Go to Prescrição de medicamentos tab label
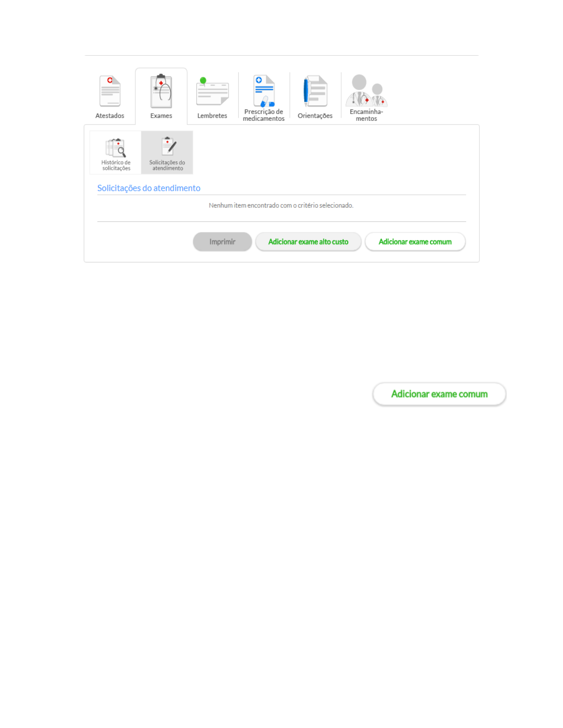This screenshot has width=563, height=728. pos(264,115)
